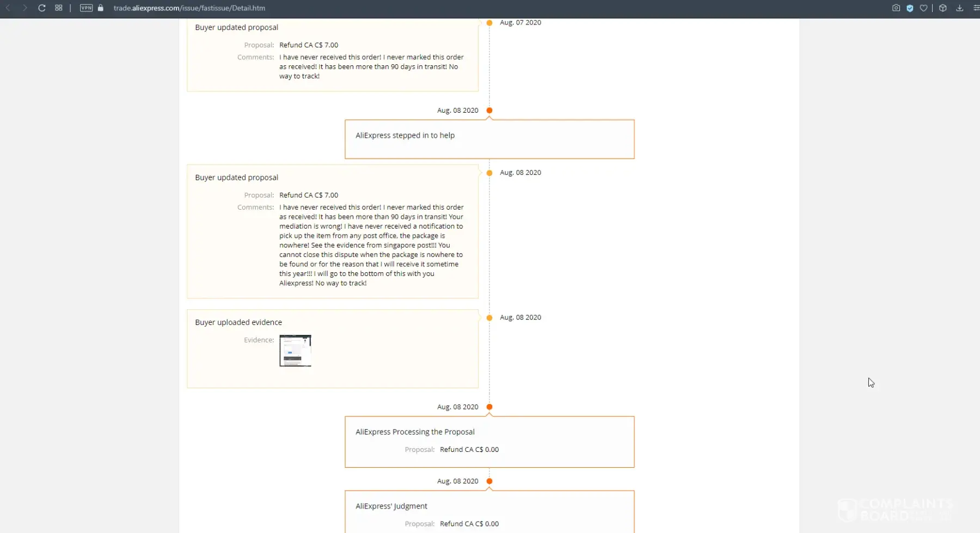Open the buyer uploaded evidence thumbnail
Viewport: 980px width, 533px height.
[295, 351]
